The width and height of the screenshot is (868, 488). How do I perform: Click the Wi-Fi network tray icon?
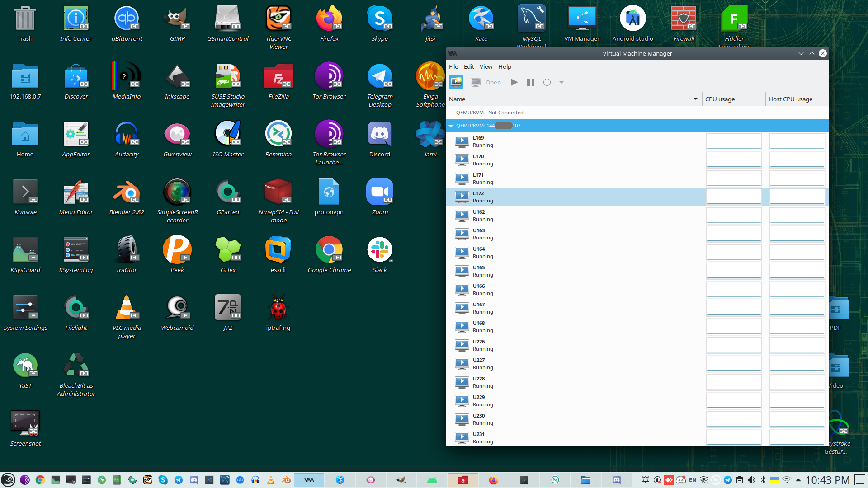[787, 480]
